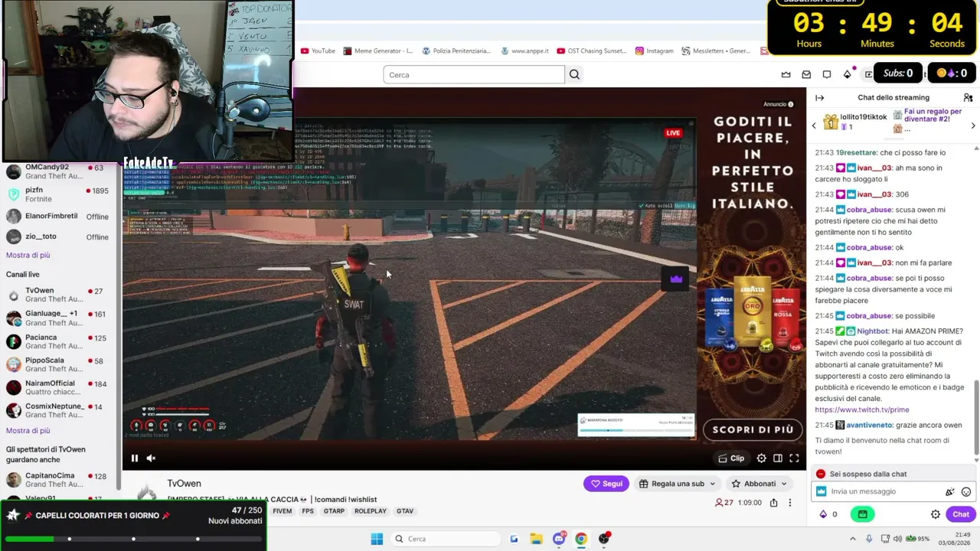This screenshot has height=551, width=980.
Task: Open the Abbonati subscribe dropdown
Action: [x=759, y=484]
